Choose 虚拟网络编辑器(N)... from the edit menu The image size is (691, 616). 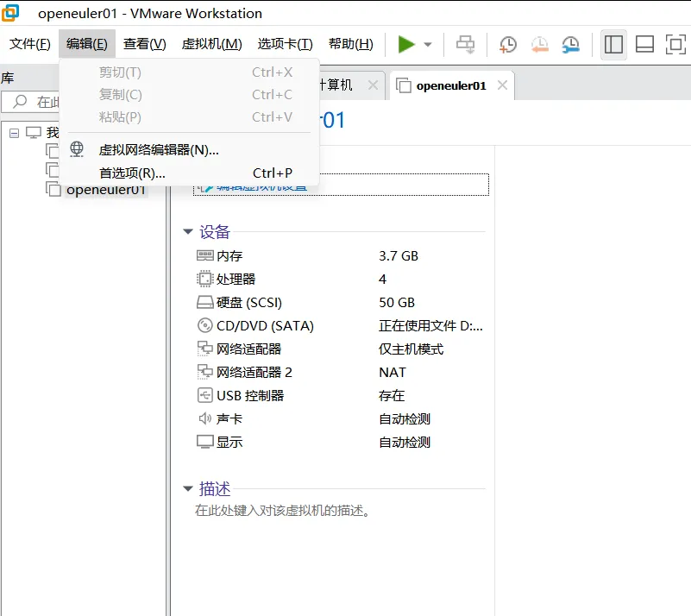point(190,150)
